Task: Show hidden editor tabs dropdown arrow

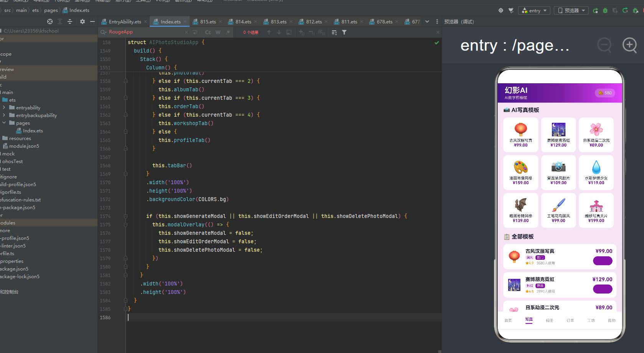Action: click(427, 21)
